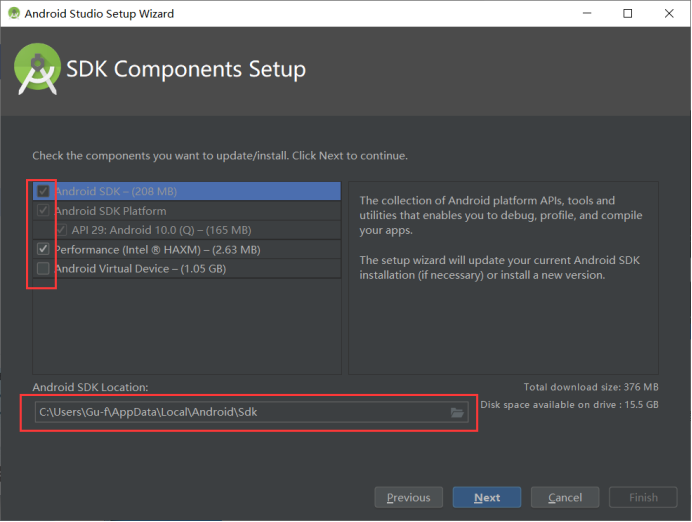The height and width of the screenshot is (522, 692).
Task: Toggle the API 29 Android 10.0 checkbox
Action: click(x=61, y=230)
